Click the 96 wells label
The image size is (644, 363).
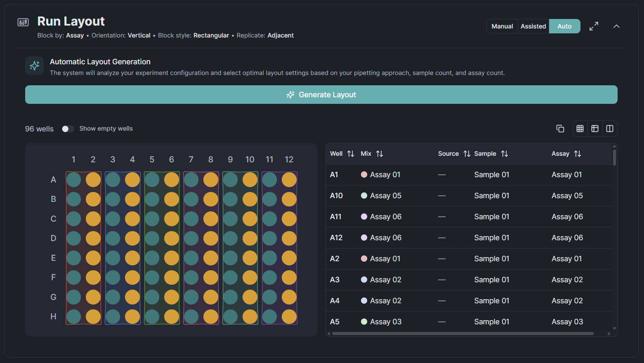click(39, 129)
